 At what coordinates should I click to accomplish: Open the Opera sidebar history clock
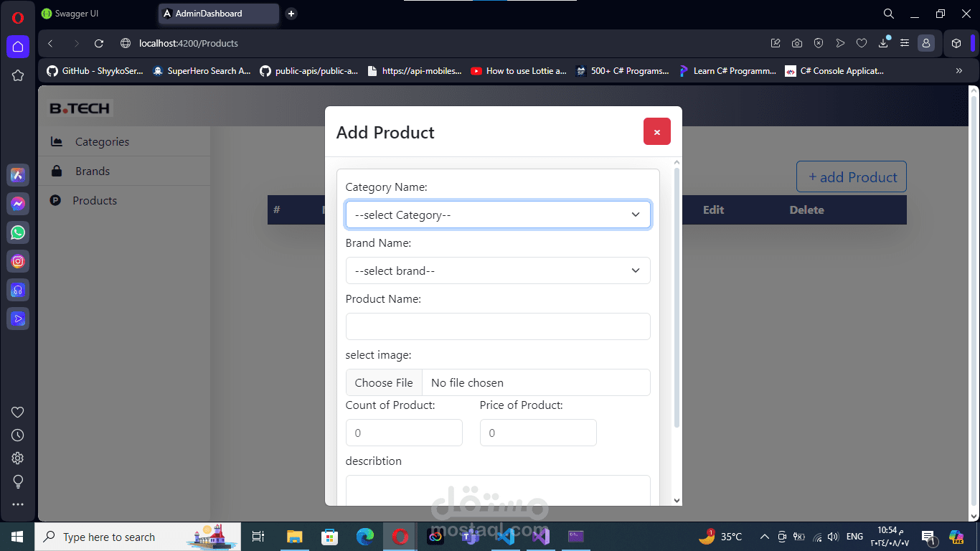click(18, 435)
